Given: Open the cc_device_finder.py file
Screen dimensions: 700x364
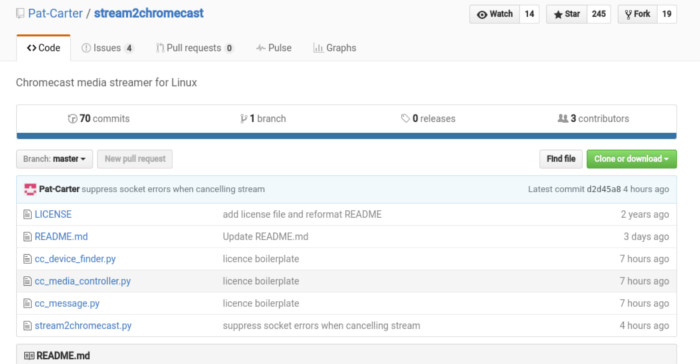Looking at the screenshot, I should pyautogui.click(x=75, y=259).
